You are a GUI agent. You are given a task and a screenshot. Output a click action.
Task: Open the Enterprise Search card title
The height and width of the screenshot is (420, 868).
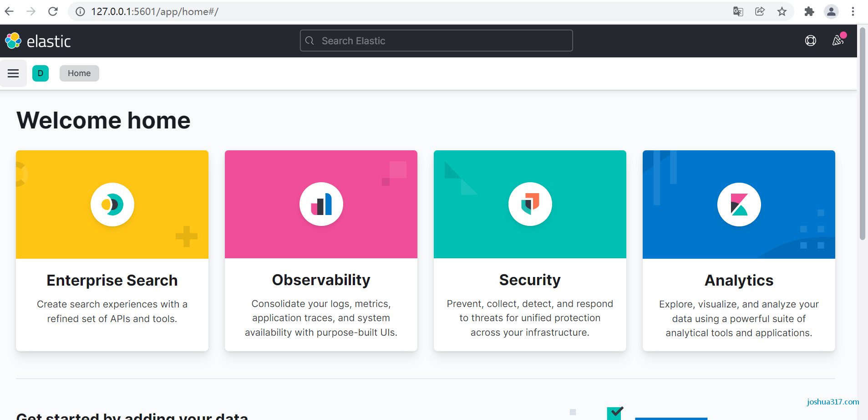(x=112, y=280)
